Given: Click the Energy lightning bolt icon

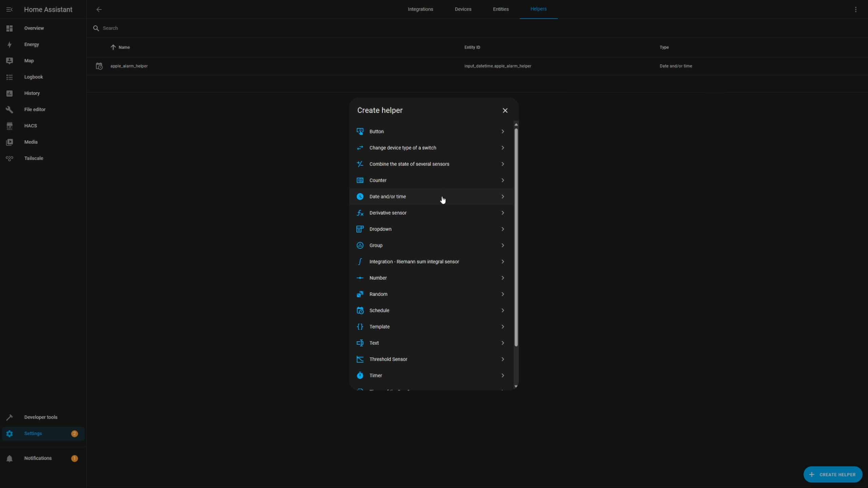Looking at the screenshot, I should tap(9, 44).
